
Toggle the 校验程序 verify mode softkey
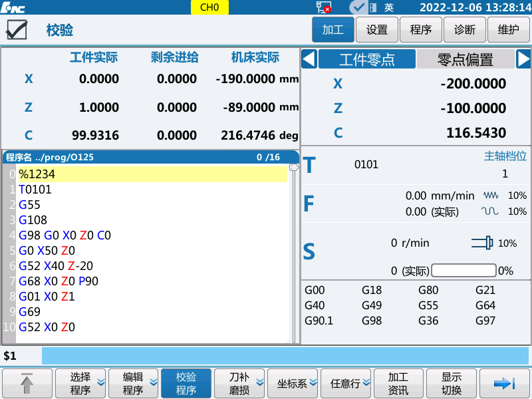[x=186, y=384]
